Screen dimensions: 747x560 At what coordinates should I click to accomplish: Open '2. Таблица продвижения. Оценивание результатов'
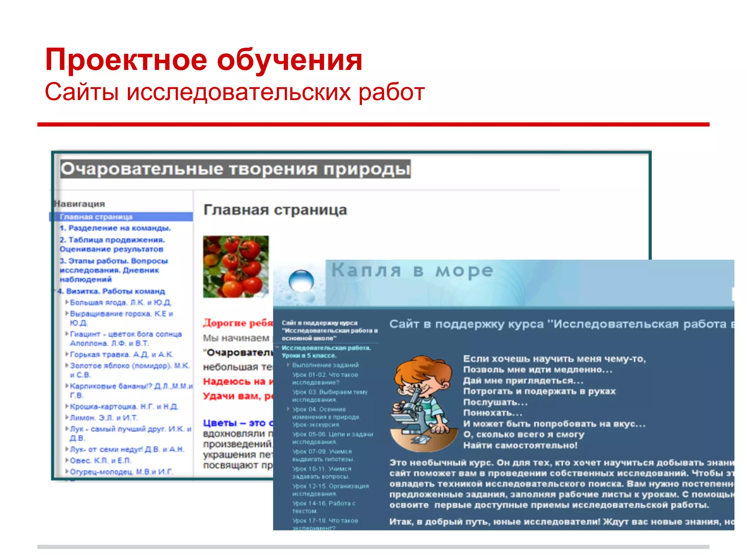pos(112,245)
